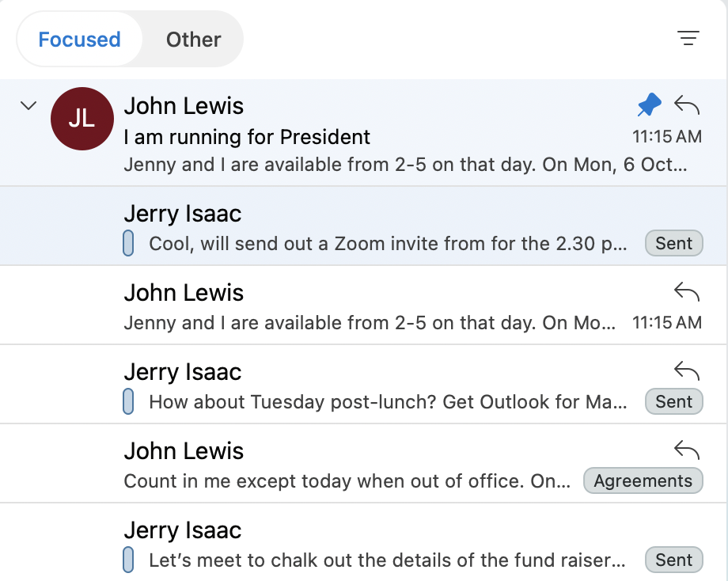Click the JL contact avatar

tap(82, 119)
